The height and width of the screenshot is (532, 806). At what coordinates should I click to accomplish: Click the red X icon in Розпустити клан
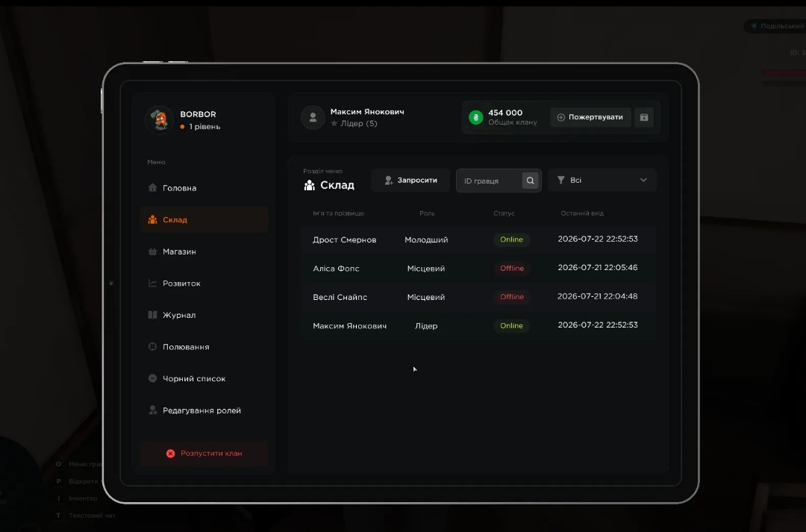click(x=171, y=454)
